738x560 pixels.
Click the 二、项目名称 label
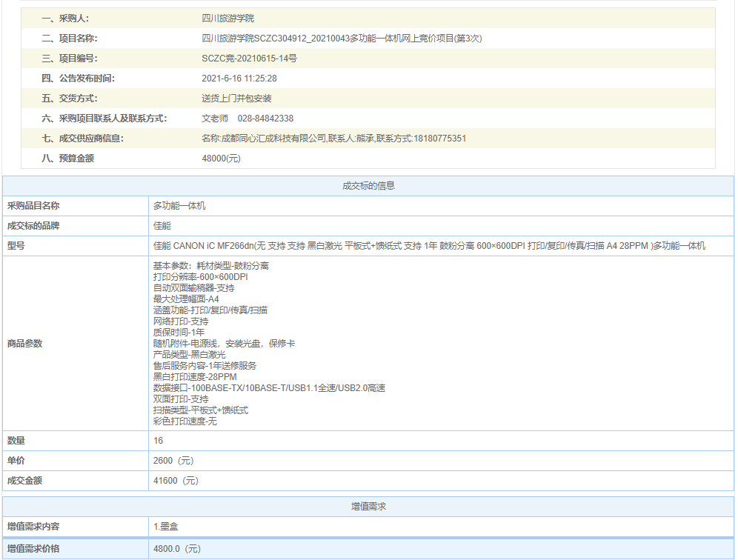[x=70, y=39]
